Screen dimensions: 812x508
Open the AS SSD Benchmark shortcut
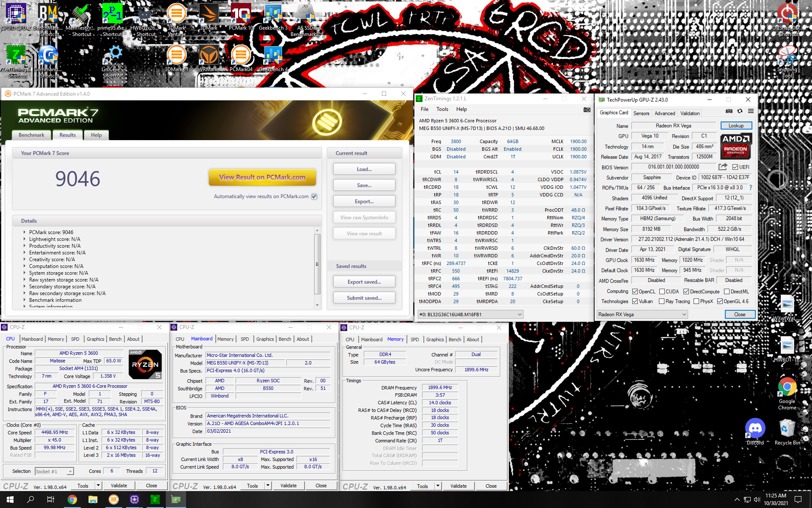point(305,19)
